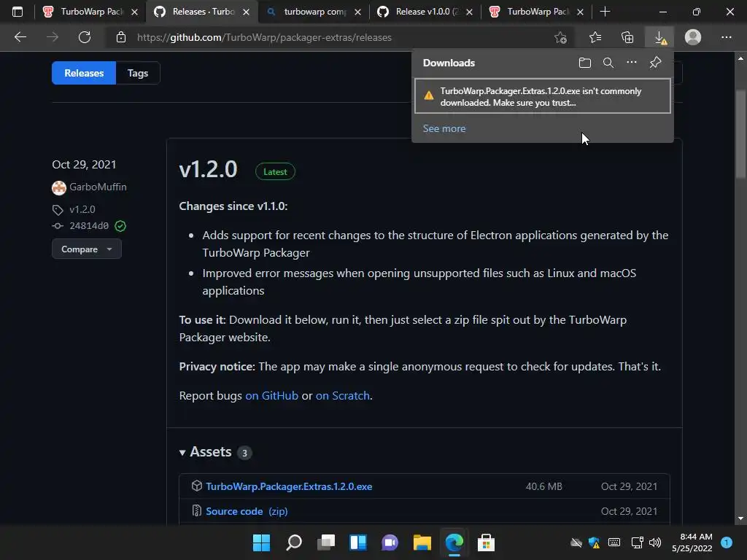Open the Windows Start menu
Screen dimensions: 747x560
tap(261, 542)
